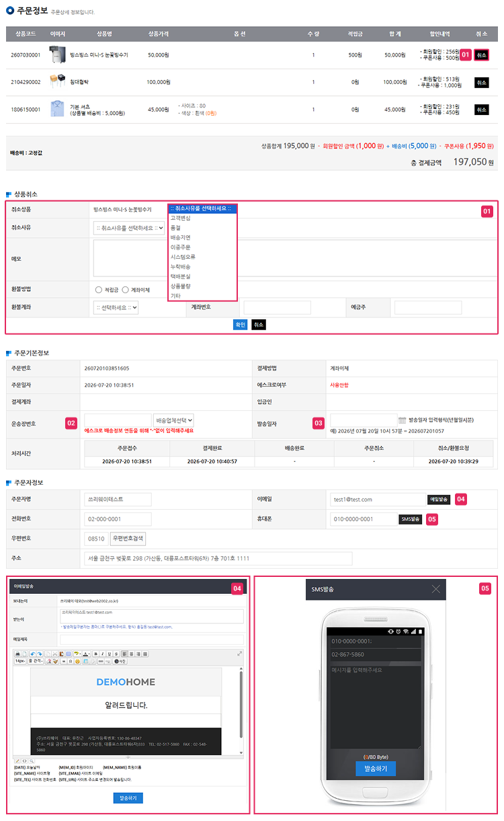504x821 pixels.
Task: Align email text left
Action: [124, 654]
